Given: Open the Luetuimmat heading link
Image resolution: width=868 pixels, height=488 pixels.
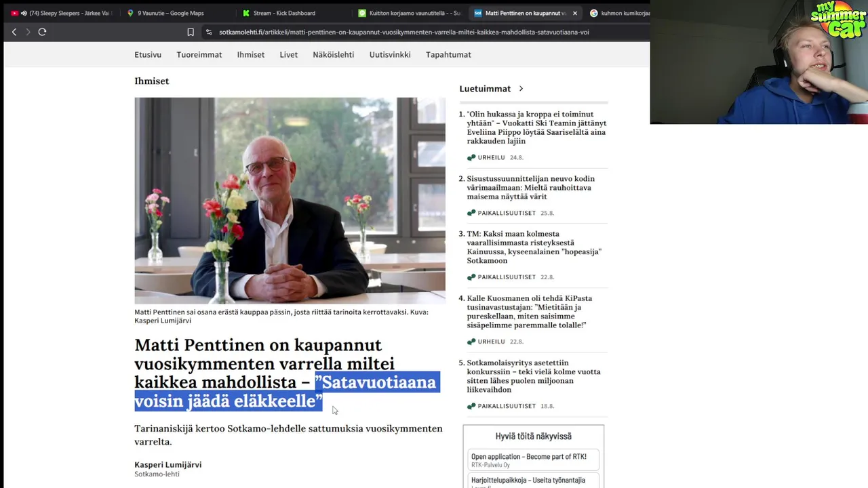Looking at the screenshot, I should tap(485, 89).
